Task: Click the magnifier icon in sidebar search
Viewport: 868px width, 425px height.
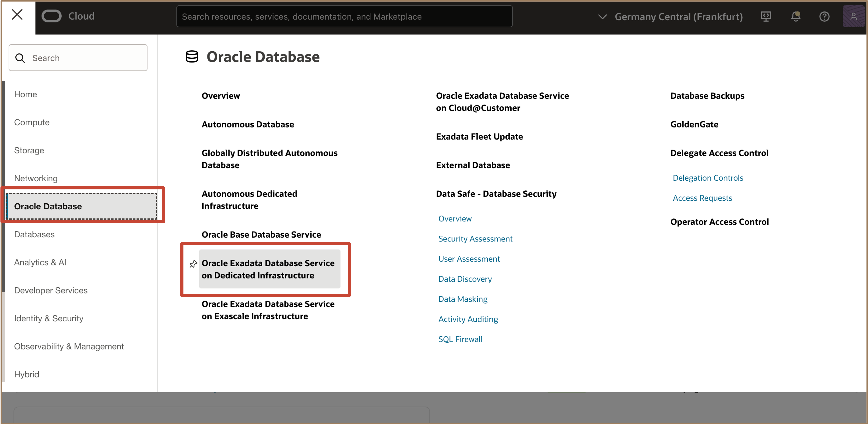Action: tap(20, 58)
